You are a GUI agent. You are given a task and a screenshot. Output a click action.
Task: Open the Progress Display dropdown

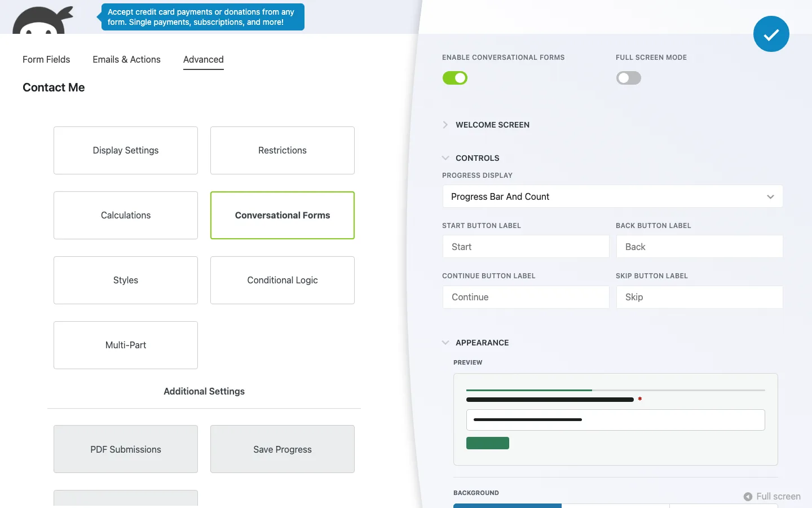[x=612, y=196]
